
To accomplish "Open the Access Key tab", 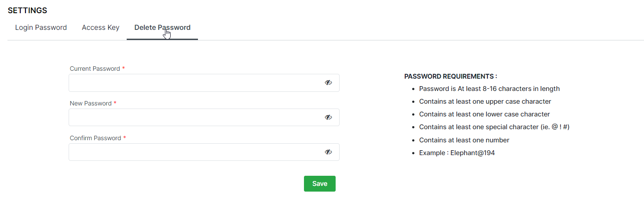I will coord(100,28).
